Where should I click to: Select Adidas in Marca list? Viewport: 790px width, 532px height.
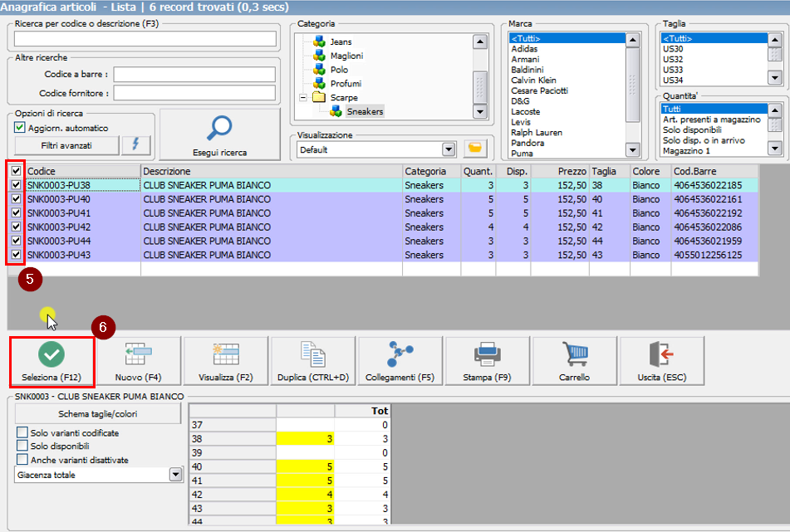click(x=524, y=49)
